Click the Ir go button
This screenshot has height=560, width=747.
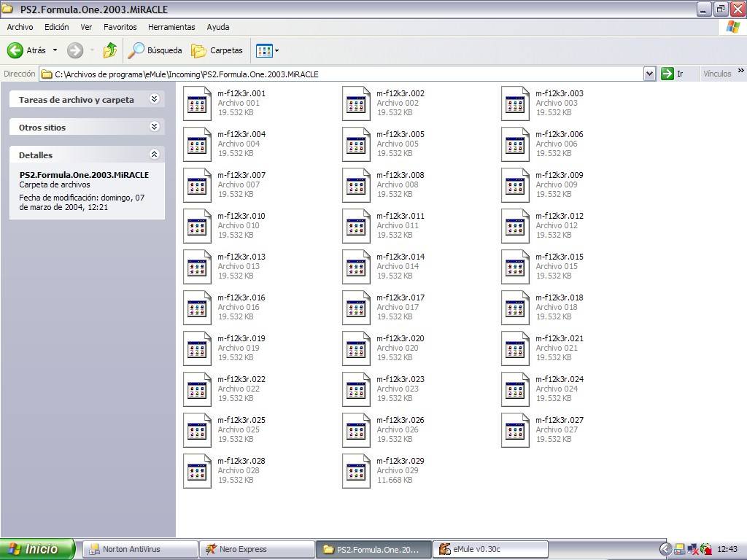tap(672, 74)
